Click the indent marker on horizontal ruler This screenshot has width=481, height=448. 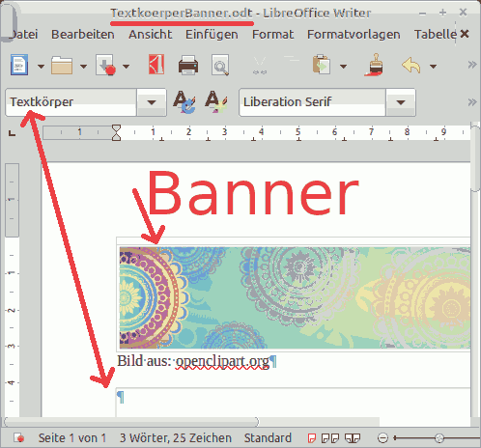click(116, 132)
